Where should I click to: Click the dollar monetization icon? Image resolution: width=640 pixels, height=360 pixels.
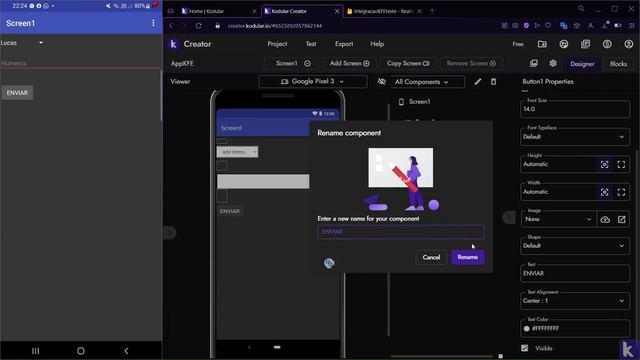coord(607,44)
